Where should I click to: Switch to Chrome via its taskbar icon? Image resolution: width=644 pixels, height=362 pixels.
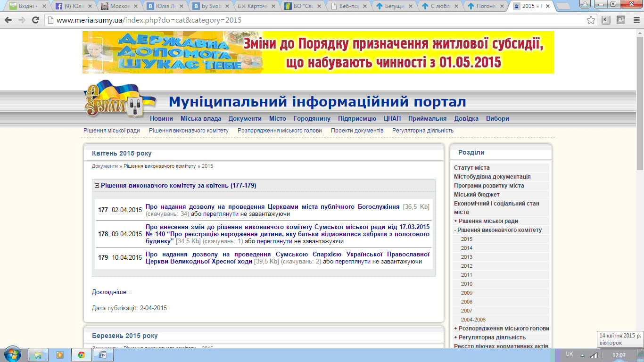point(82,355)
